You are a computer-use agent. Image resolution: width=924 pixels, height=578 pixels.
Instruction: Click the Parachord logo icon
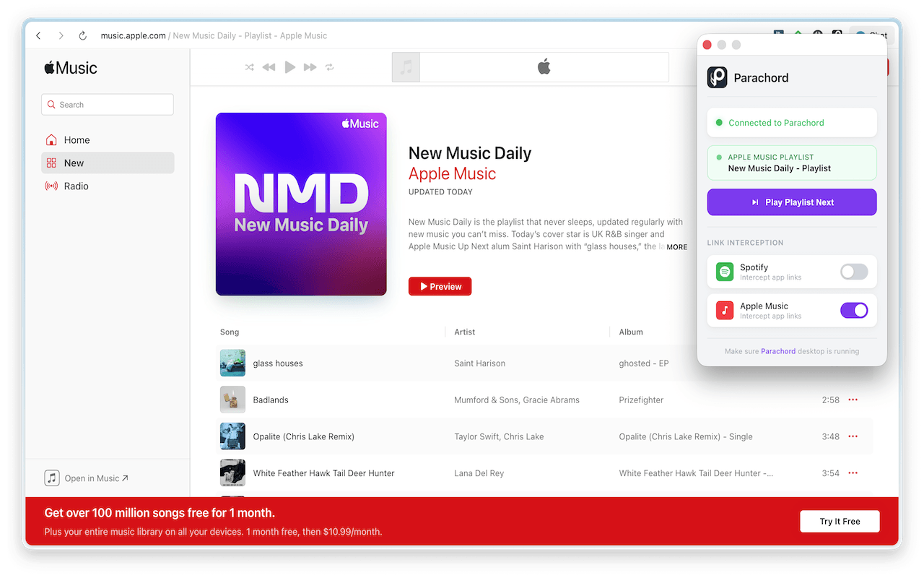pyautogui.click(x=717, y=77)
